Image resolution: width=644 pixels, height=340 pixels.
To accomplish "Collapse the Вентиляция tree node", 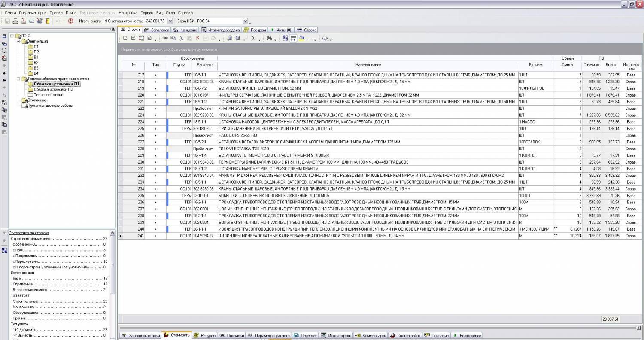I will 18,41.
